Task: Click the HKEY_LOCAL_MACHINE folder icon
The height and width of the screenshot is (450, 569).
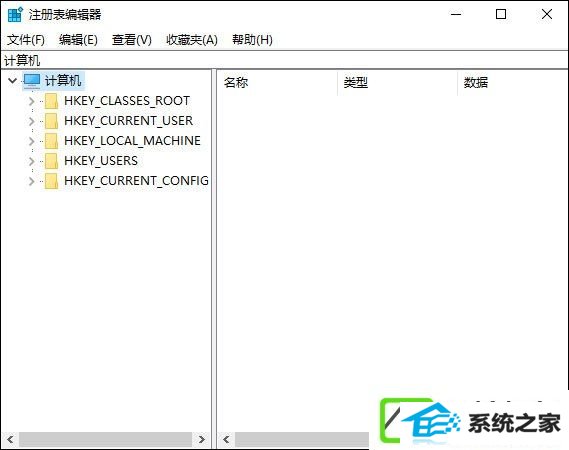Action: point(52,141)
